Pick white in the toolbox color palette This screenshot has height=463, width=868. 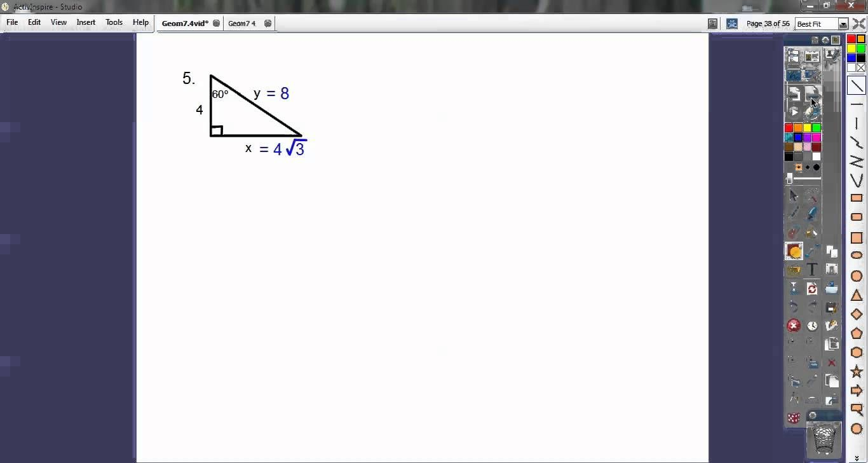point(817,156)
